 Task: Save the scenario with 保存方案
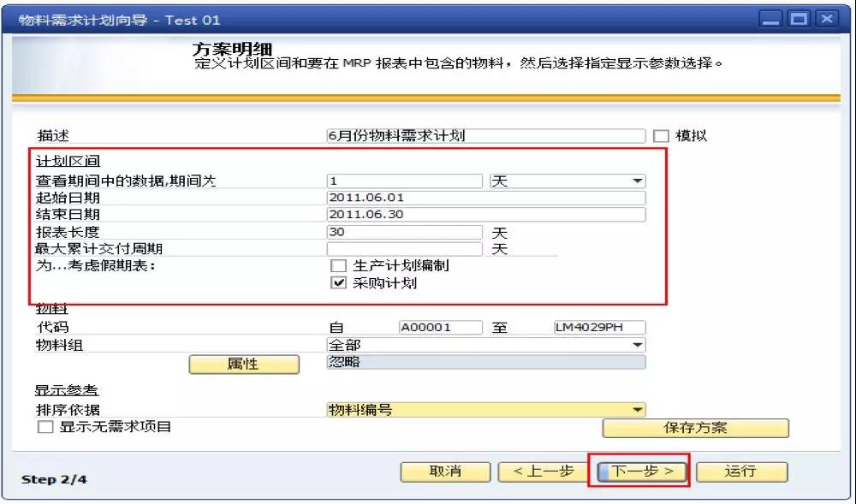coord(695,428)
